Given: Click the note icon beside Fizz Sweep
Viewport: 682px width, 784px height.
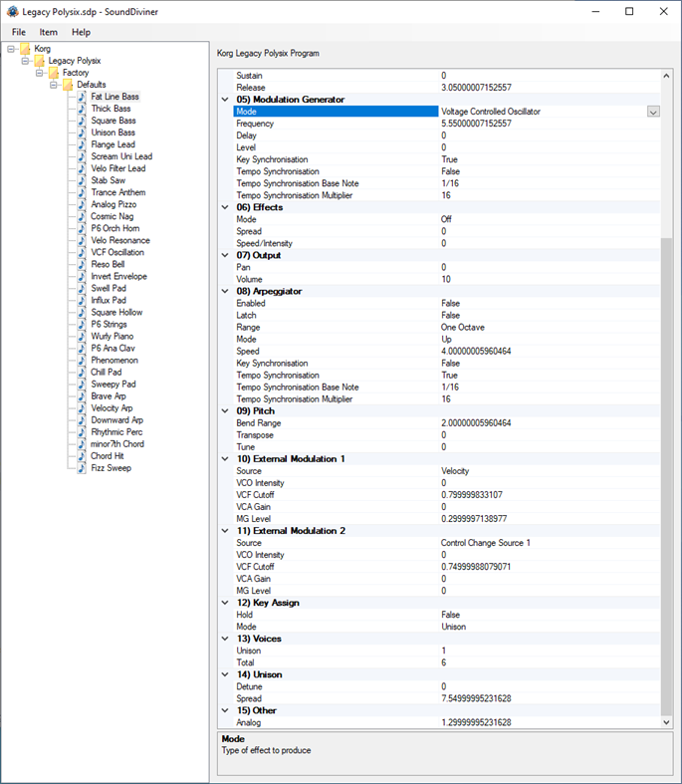Looking at the screenshot, I should coord(82,468).
